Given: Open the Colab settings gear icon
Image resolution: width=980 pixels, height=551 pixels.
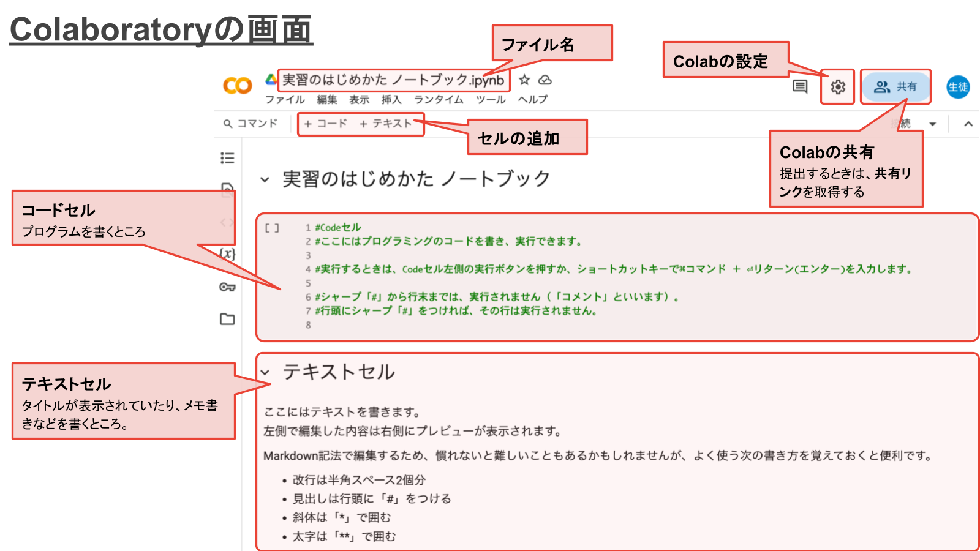Looking at the screenshot, I should (x=837, y=87).
